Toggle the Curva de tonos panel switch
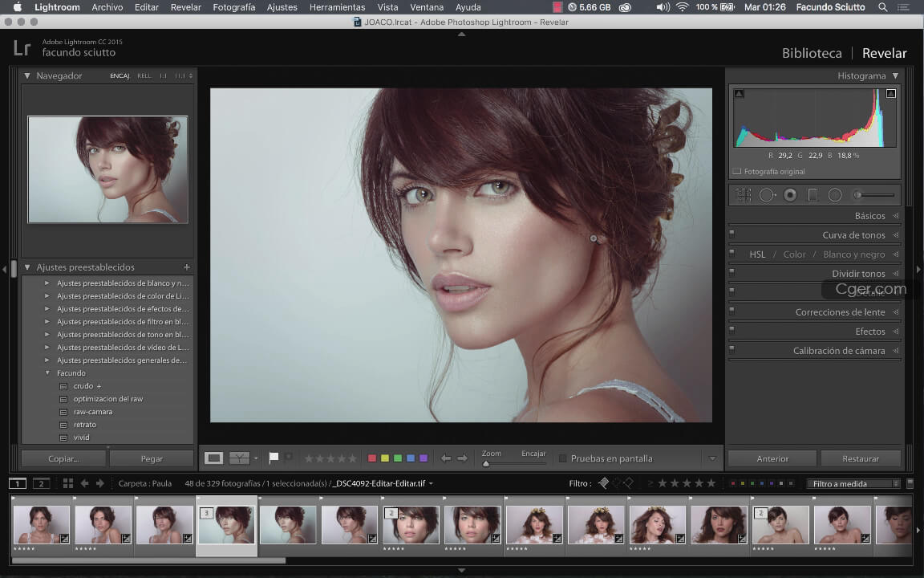 pos(731,233)
